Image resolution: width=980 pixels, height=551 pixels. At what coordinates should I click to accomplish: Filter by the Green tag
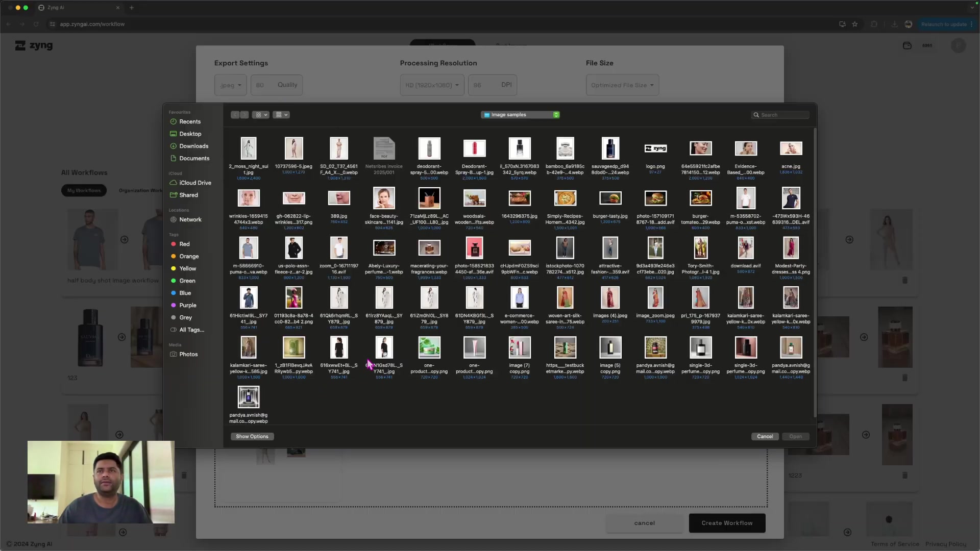[187, 281]
